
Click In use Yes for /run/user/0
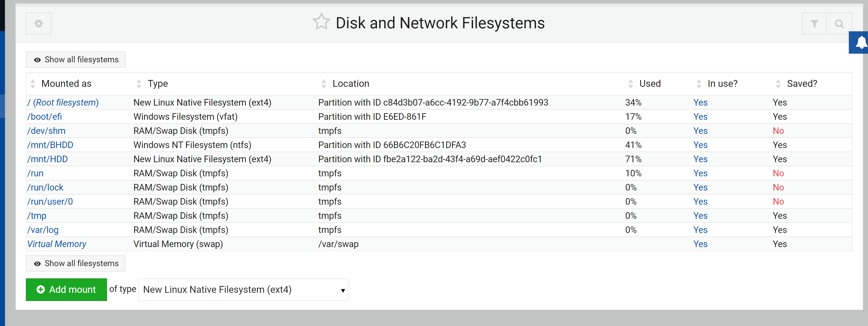point(700,201)
